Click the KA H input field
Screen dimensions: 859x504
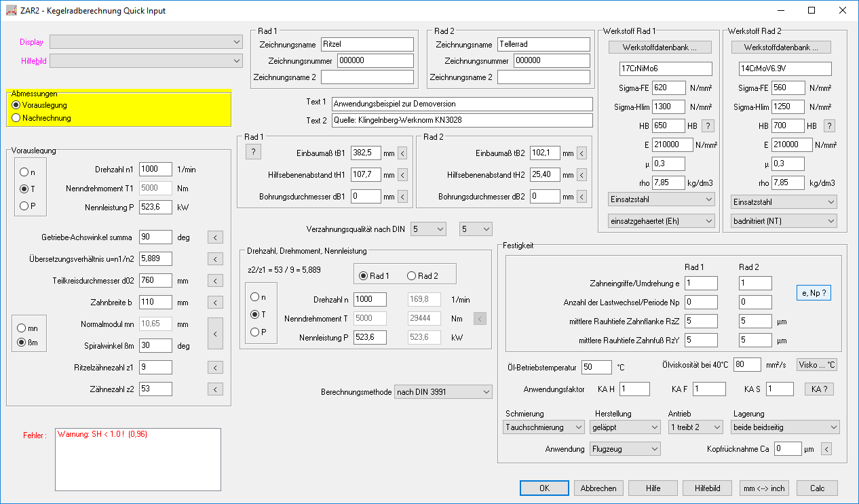(x=634, y=389)
